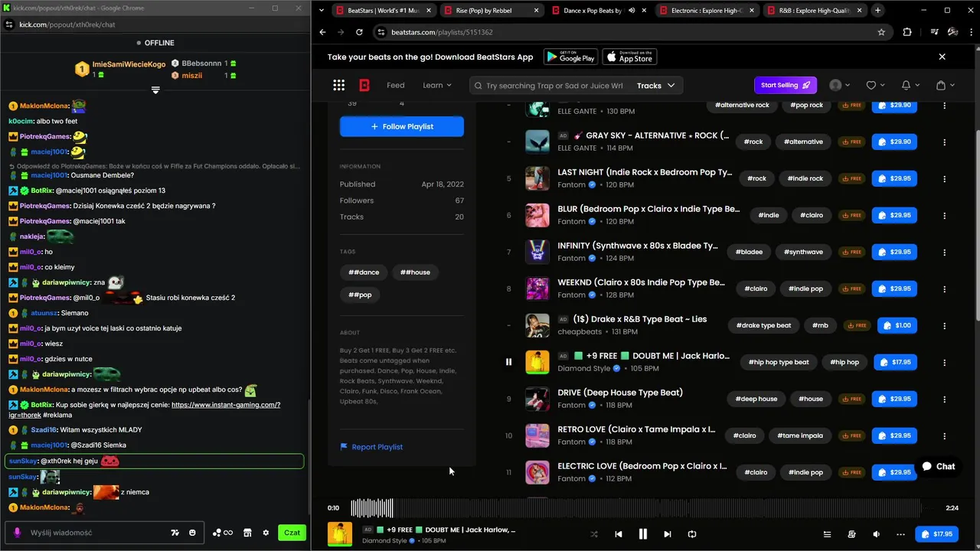This screenshot has width=980, height=551.
Task: Open options menu for DRIVE track
Action: tap(945, 399)
